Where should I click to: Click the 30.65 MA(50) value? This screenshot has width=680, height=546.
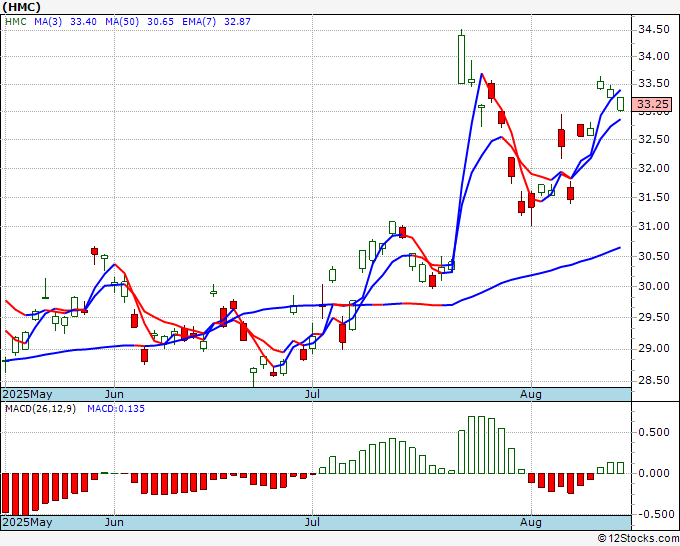pos(160,22)
